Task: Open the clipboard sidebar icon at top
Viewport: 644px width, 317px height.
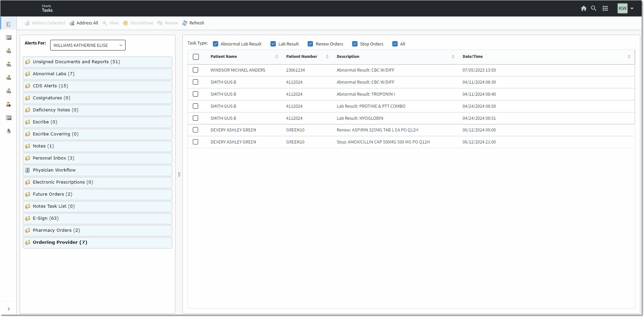Action: click(8, 24)
